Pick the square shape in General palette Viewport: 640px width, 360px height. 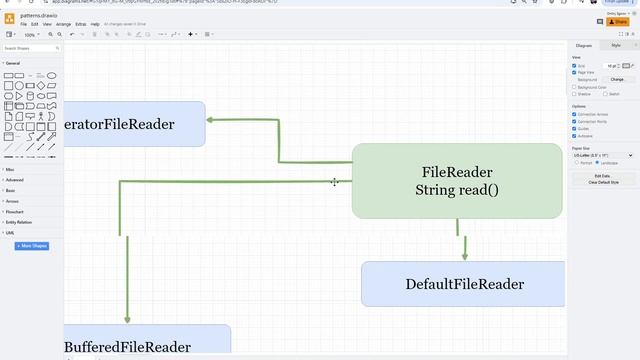8,86
